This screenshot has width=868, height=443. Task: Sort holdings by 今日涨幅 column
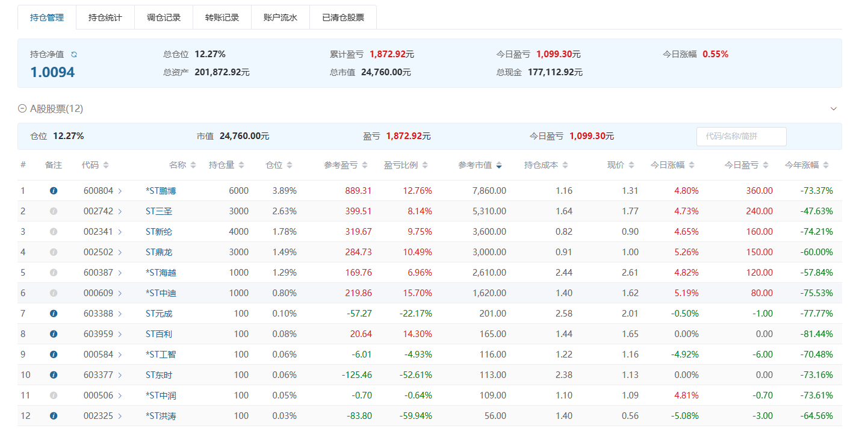(672, 165)
